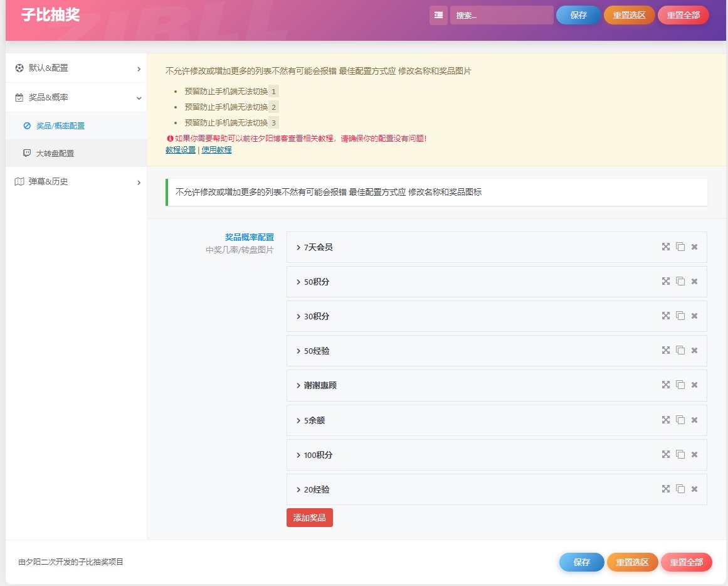Screen dimensions: 728x586
Task: Click the top 重置选区 button
Action: (x=629, y=15)
